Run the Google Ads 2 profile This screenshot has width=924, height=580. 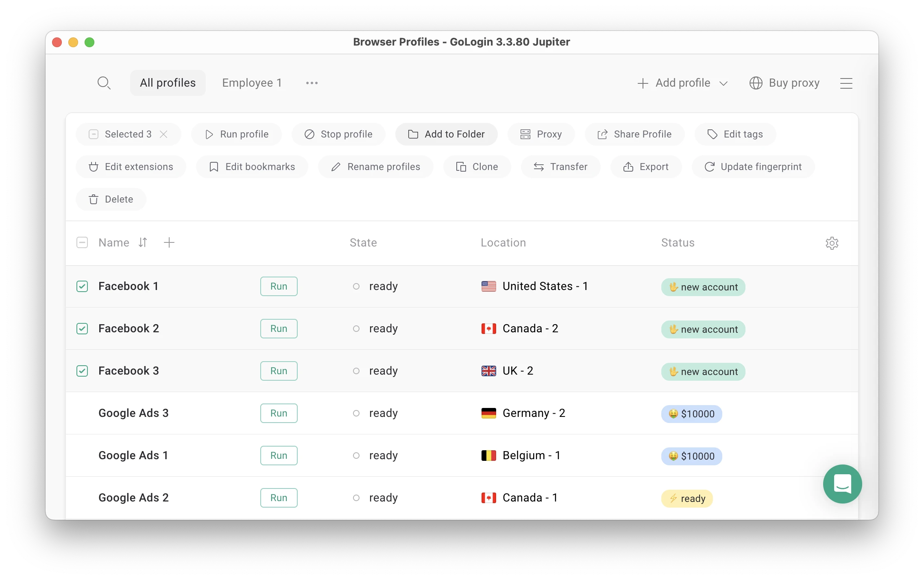[x=279, y=498]
